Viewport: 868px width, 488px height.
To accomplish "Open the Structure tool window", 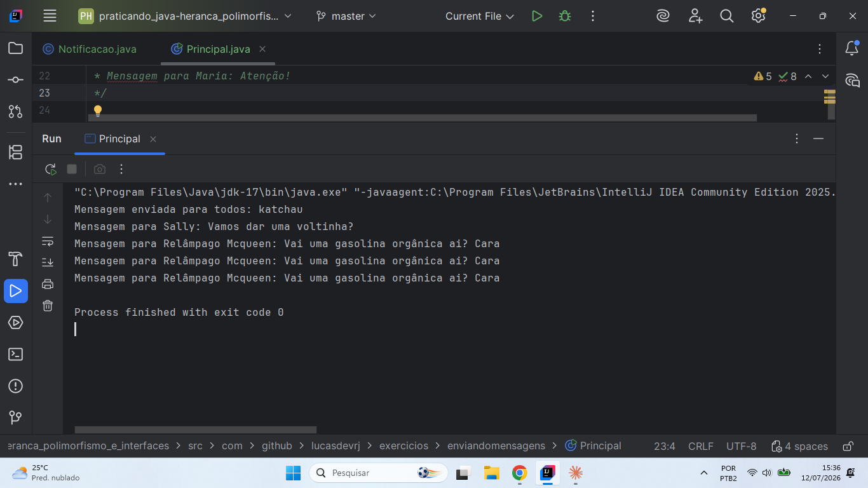I will (16, 152).
